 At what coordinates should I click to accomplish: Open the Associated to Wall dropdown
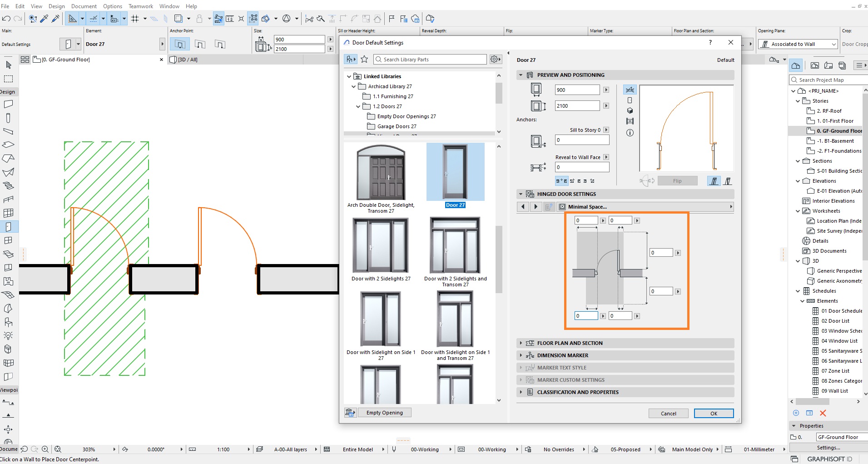click(x=798, y=44)
